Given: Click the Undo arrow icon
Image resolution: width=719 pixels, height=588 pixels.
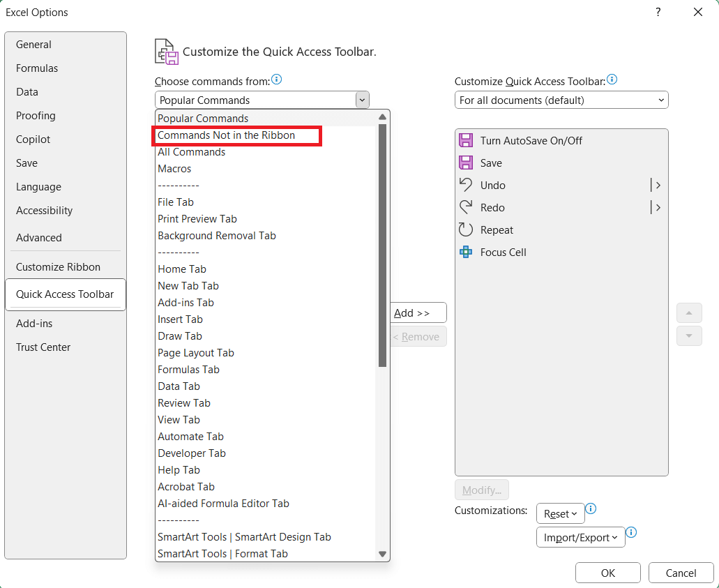Looking at the screenshot, I should [465, 185].
